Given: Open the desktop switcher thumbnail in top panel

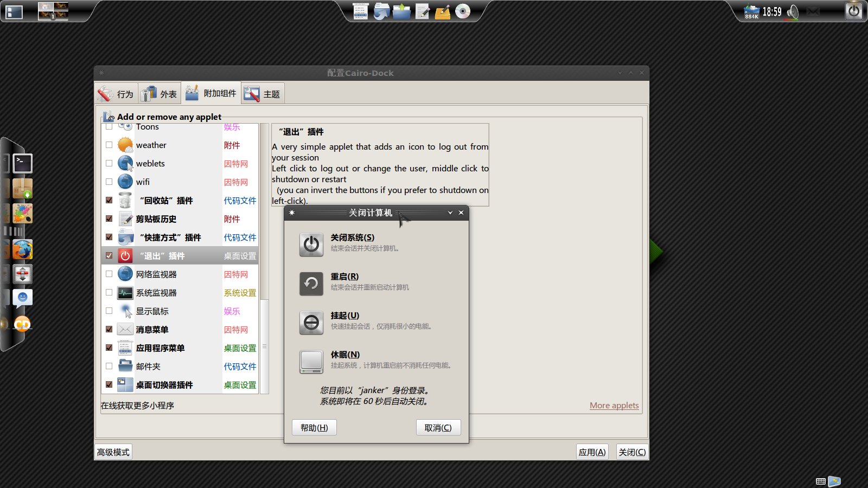Looking at the screenshot, I should click(x=53, y=11).
